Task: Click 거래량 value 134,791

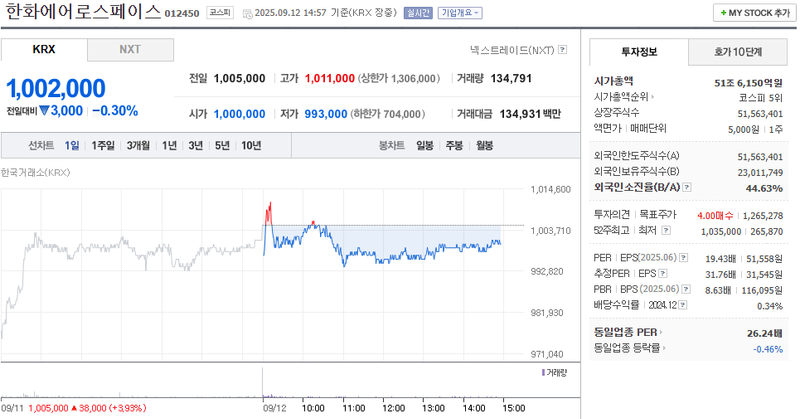Action: point(511,78)
